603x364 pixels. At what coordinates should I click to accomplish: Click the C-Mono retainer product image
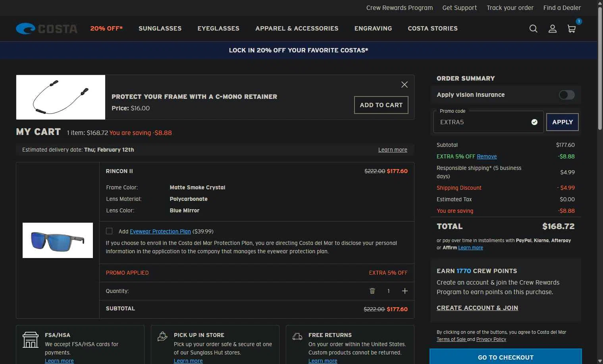point(61,97)
